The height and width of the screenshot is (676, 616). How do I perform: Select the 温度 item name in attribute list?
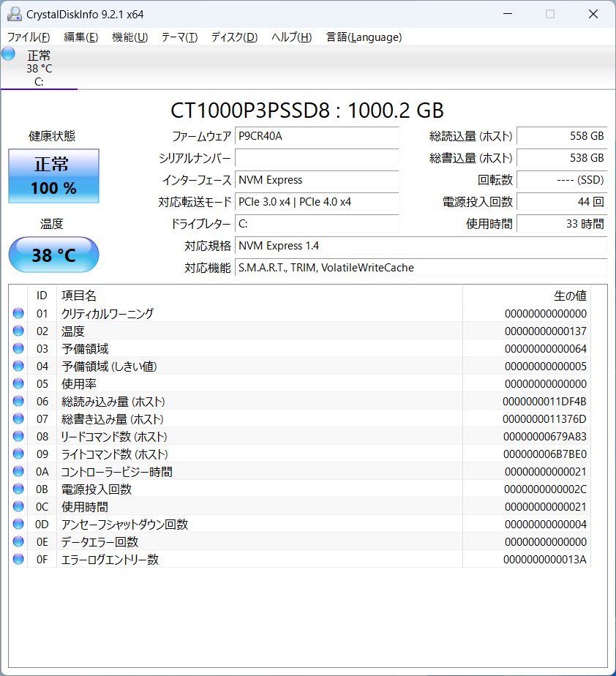point(73,331)
